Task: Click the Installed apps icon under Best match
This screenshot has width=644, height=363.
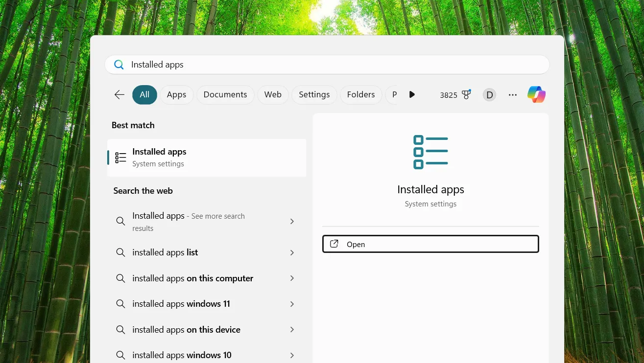Action: (x=120, y=158)
